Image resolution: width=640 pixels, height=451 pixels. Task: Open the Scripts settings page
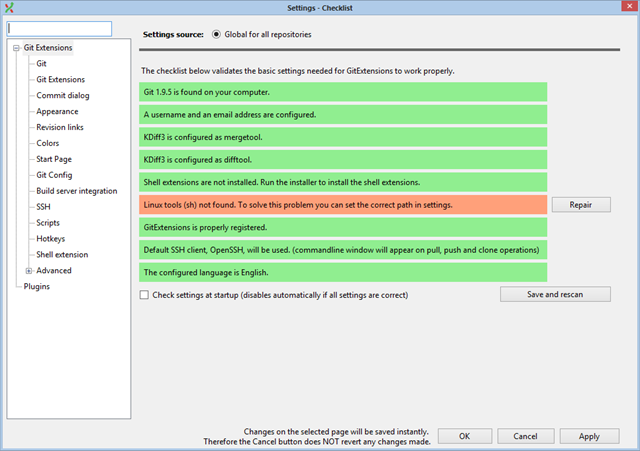click(48, 223)
